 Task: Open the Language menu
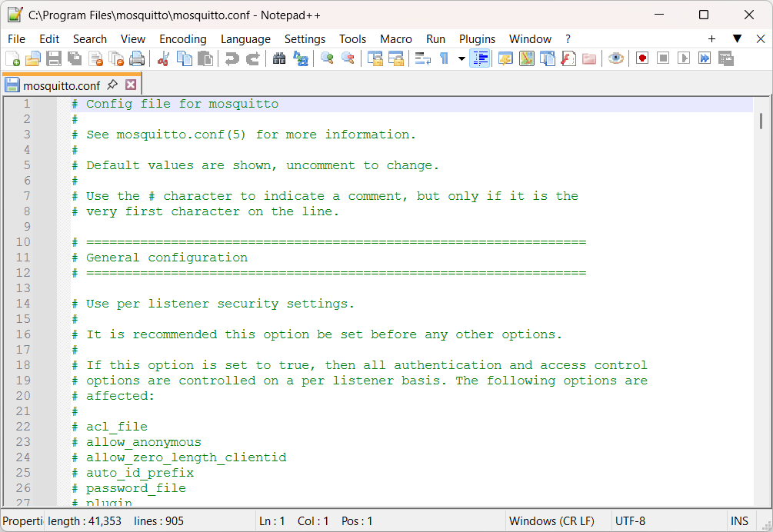point(245,39)
